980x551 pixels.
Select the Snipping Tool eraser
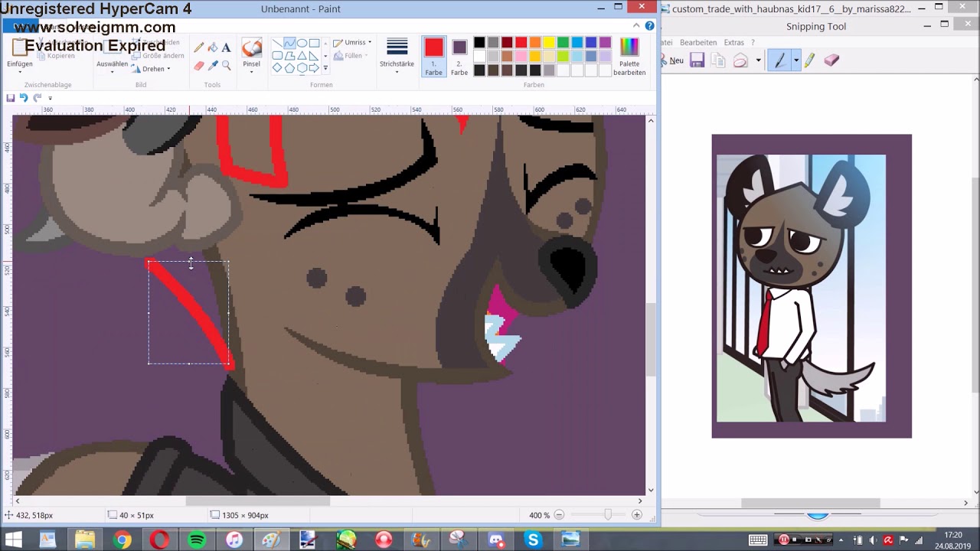[x=831, y=60]
